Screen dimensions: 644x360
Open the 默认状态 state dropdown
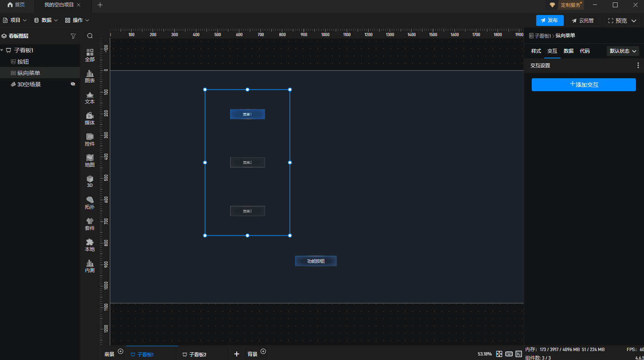tap(623, 51)
